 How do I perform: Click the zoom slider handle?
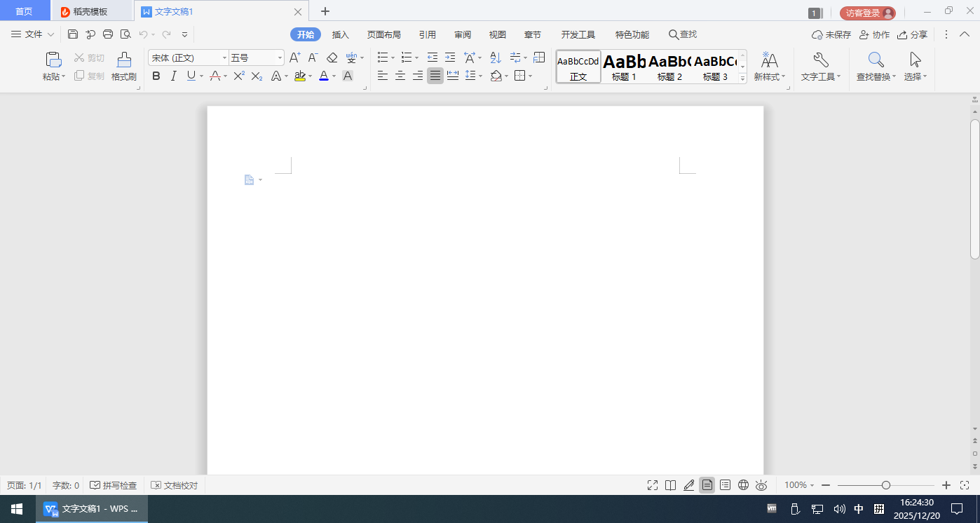886,485
